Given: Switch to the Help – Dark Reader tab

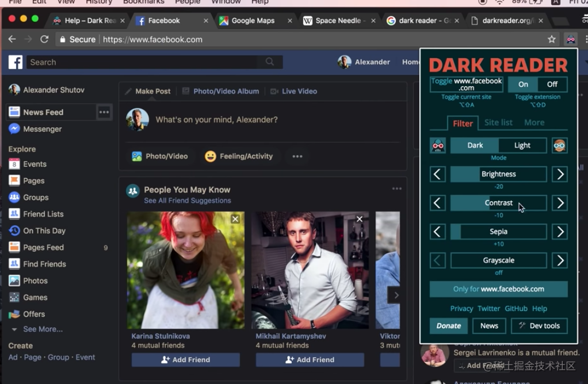Looking at the screenshot, I should point(90,21).
